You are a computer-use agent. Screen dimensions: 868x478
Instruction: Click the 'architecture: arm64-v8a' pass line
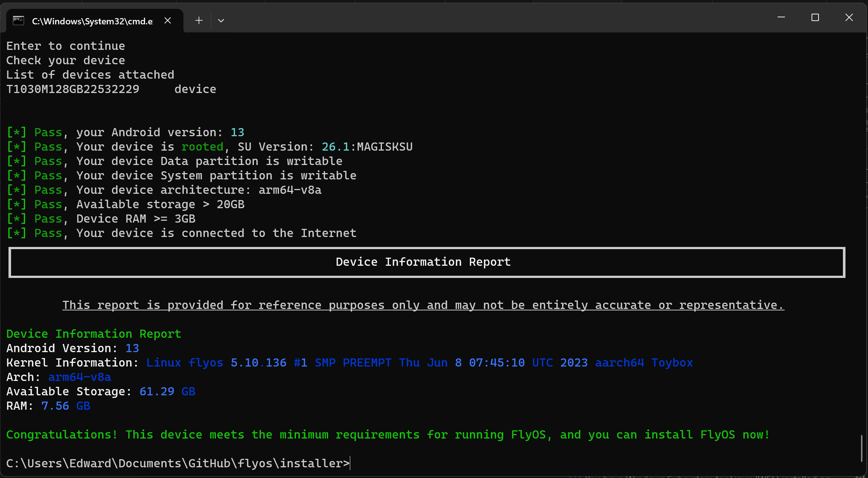pyautogui.click(x=164, y=190)
